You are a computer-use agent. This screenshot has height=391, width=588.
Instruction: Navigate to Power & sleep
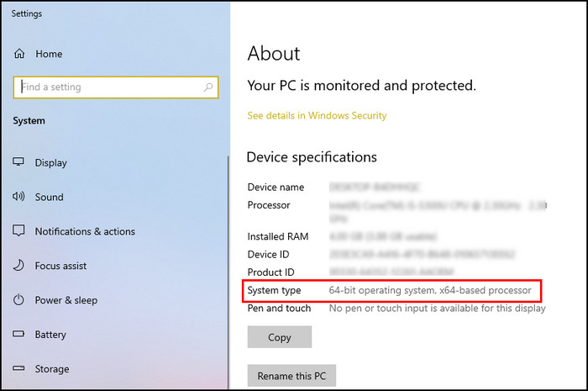66,300
